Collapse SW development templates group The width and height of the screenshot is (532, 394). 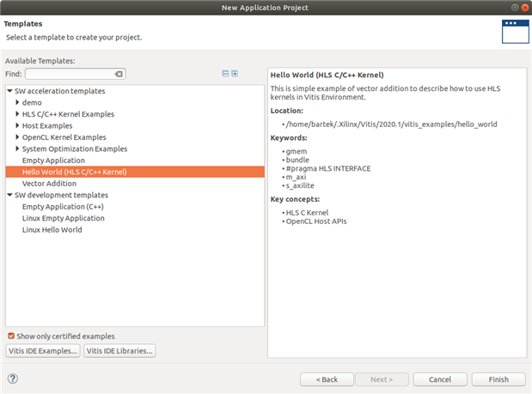click(9, 195)
